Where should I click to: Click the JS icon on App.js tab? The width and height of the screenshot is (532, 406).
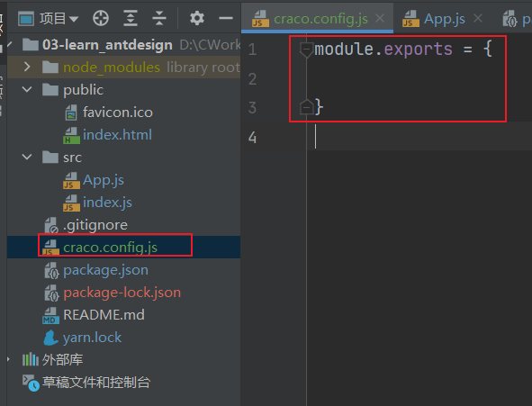pyautogui.click(x=410, y=19)
